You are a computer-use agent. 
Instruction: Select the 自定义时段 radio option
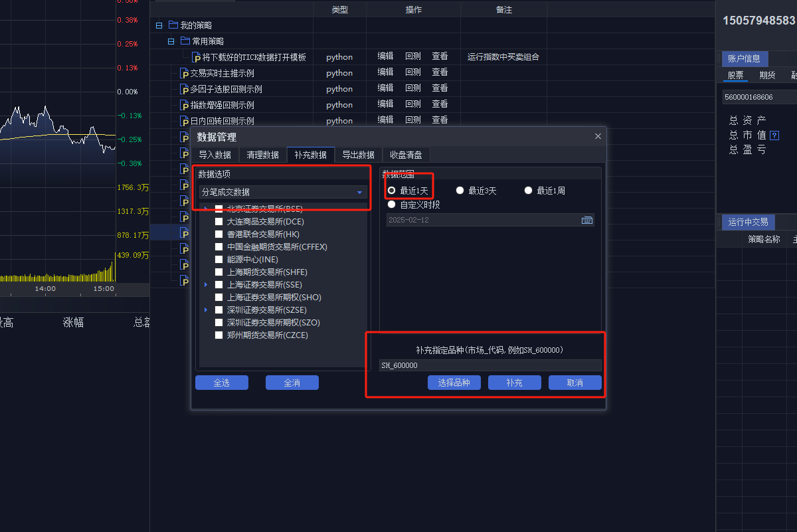[391, 204]
